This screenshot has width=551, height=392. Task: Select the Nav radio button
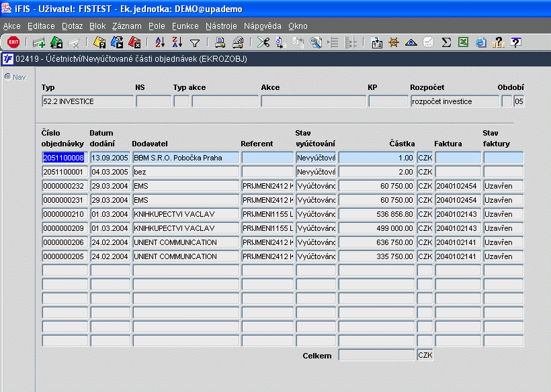pos(8,77)
